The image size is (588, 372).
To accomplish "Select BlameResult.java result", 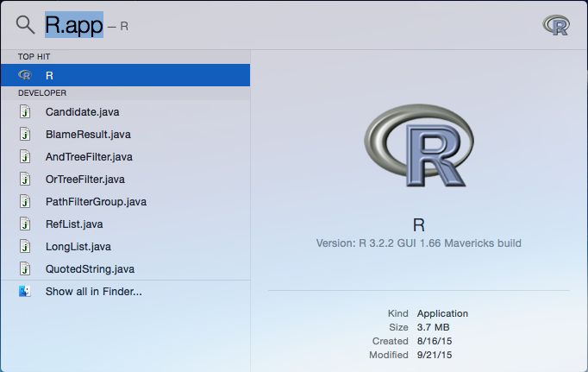I will click(x=125, y=135).
